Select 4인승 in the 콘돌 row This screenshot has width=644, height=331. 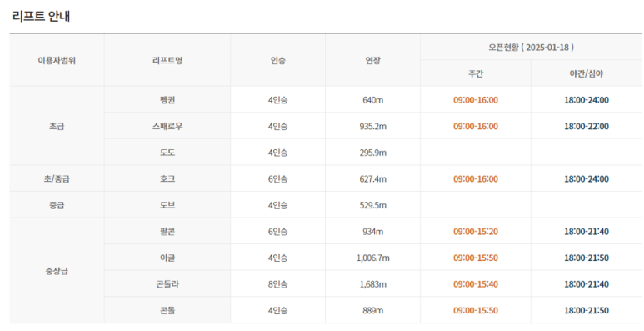click(x=277, y=310)
